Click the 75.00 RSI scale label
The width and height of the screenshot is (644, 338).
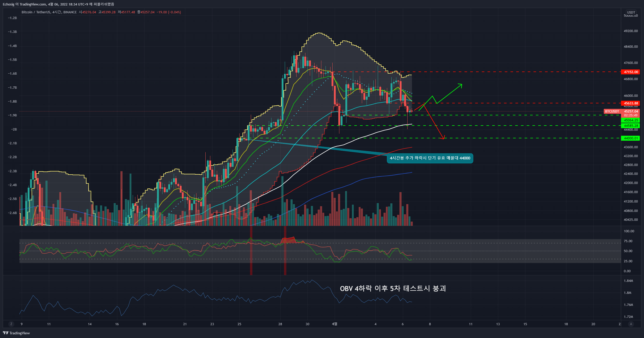click(628, 241)
